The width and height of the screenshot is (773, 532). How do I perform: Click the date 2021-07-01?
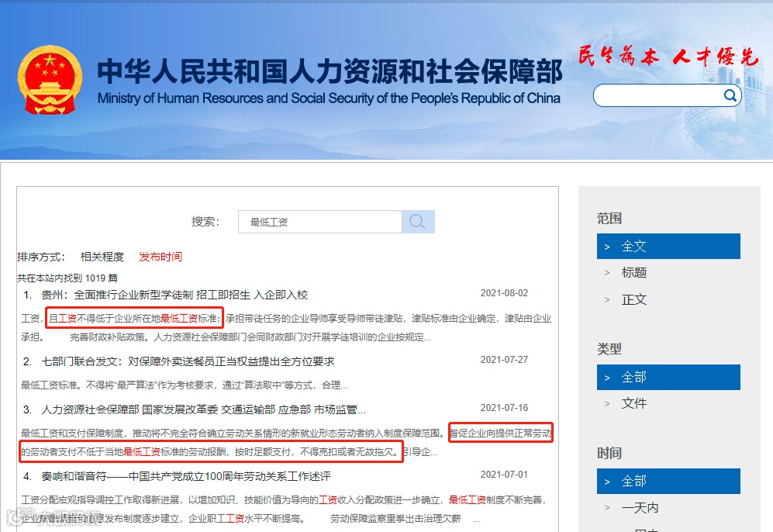(504, 475)
